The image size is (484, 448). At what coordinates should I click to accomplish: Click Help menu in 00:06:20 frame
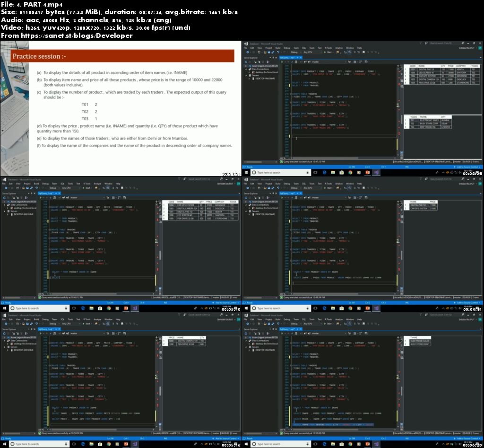tap(359, 319)
